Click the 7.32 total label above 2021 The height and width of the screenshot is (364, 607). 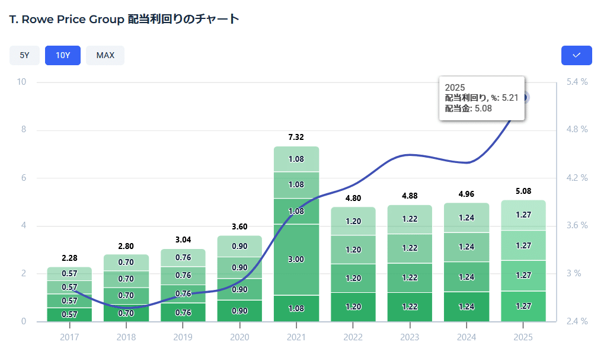tap(296, 137)
